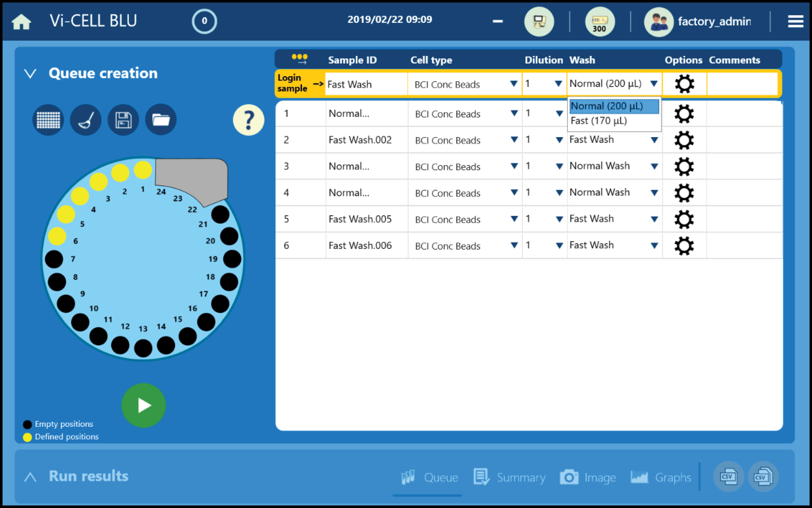Select Normal (200 µL) in the wash list
The height and width of the screenshot is (508, 812).
tap(614, 106)
